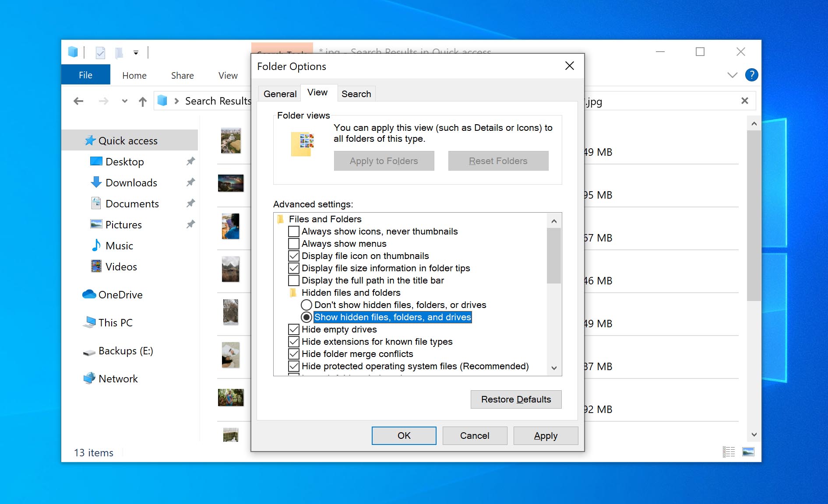This screenshot has width=828, height=504.
Task: Open the Explorer View ribbon tab
Action: tap(228, 75)
